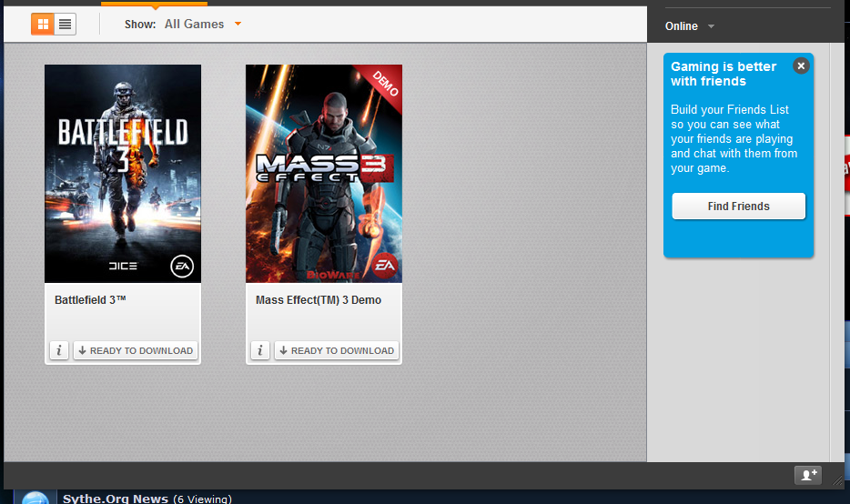850x504 pixels.
Task: Click the forum globe icon in the background window
Action: coord(35,498)
